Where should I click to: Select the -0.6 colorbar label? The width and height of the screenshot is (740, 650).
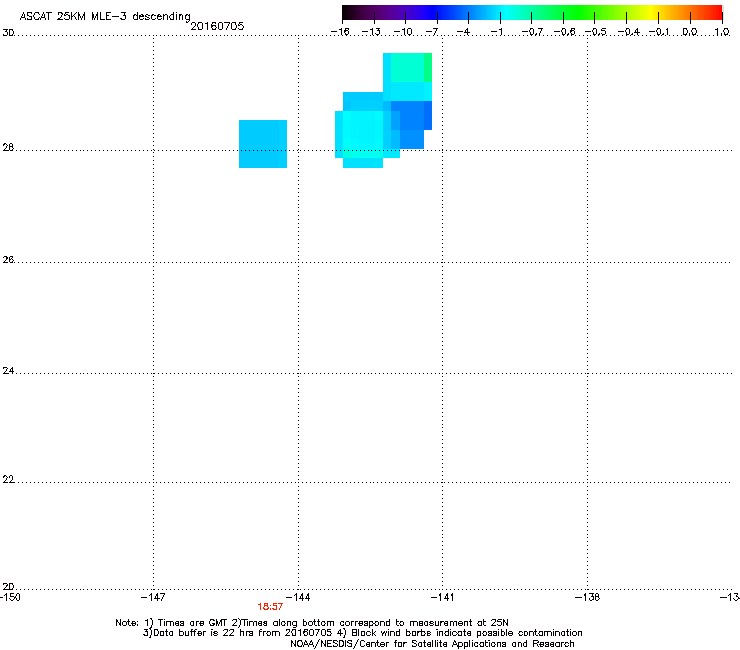pyautogui.click(x=564, y=32)
